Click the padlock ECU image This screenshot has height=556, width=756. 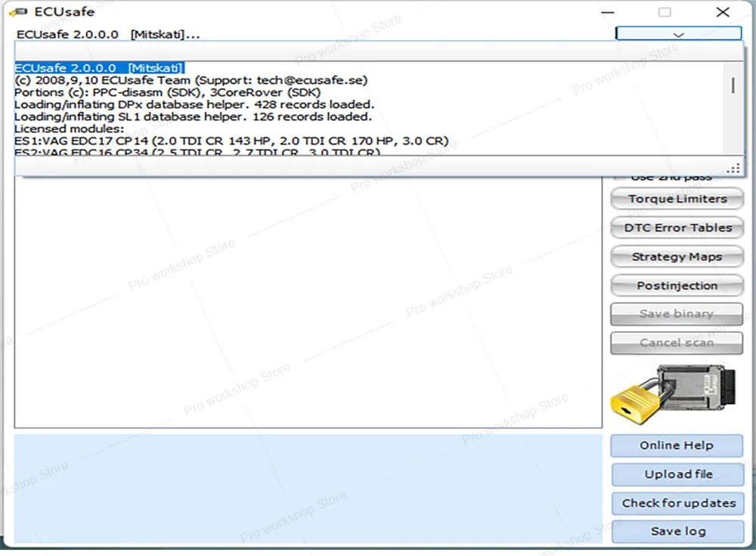(673, 394)
